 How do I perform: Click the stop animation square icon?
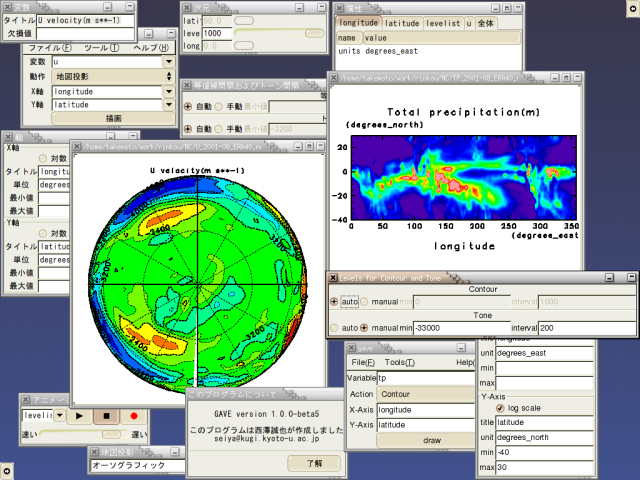click(105, 415)
